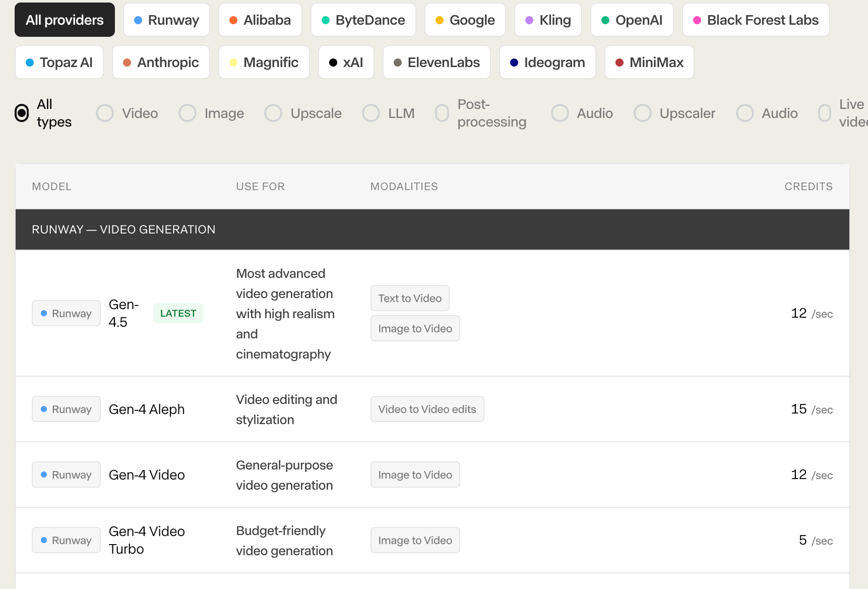
Task: Open the Gen-4.5 model name
Action: click(123, 313)
